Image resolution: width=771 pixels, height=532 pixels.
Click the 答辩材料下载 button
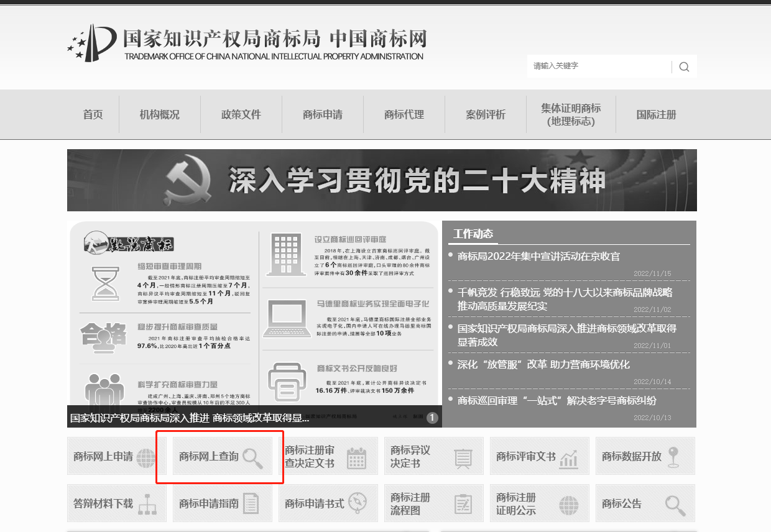(x=117, y=503)
